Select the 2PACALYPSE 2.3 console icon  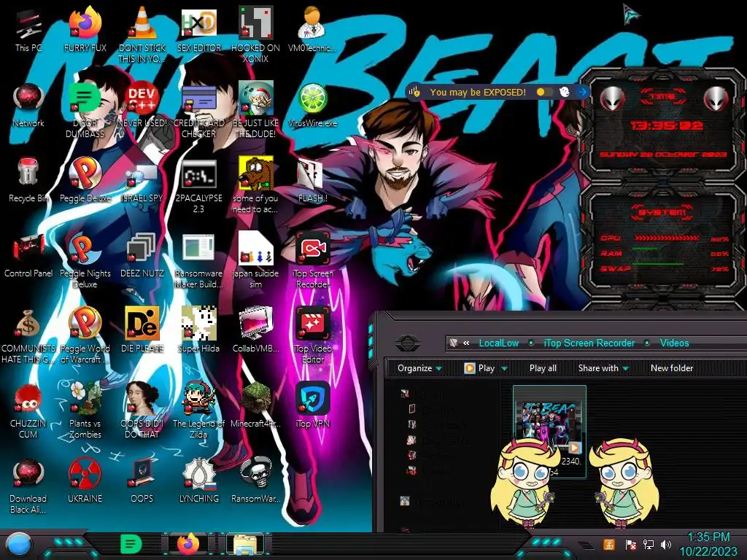tap(198, 184)
